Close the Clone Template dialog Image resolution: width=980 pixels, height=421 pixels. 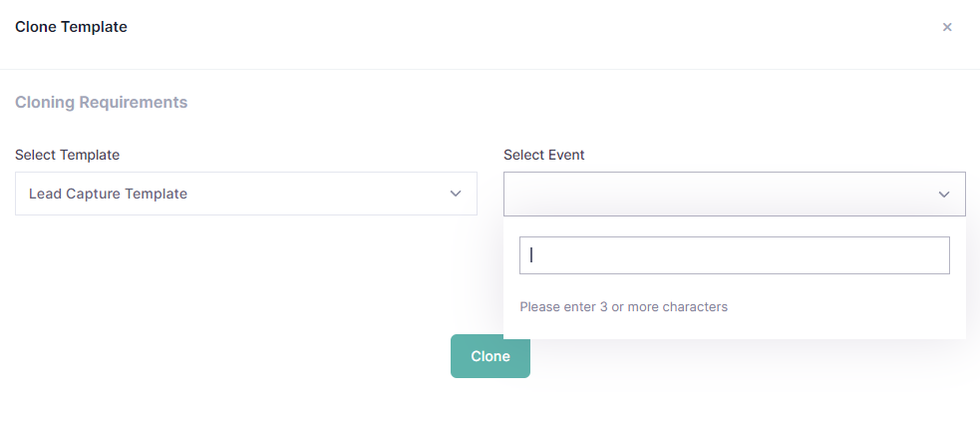[947, 27]
